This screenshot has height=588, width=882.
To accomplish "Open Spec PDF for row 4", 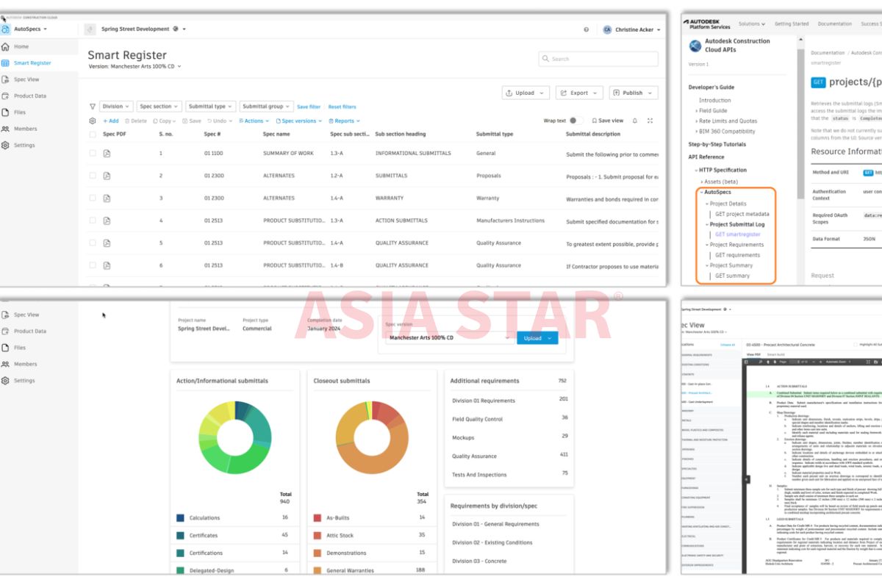I will pos(107,220).
